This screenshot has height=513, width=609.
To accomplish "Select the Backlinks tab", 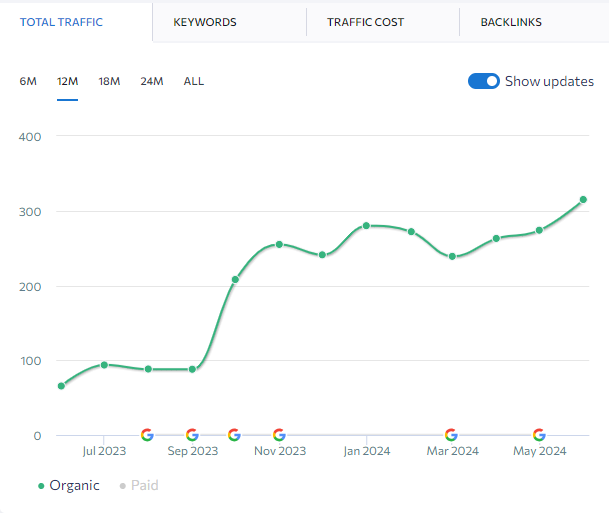I will pos(511,22).
